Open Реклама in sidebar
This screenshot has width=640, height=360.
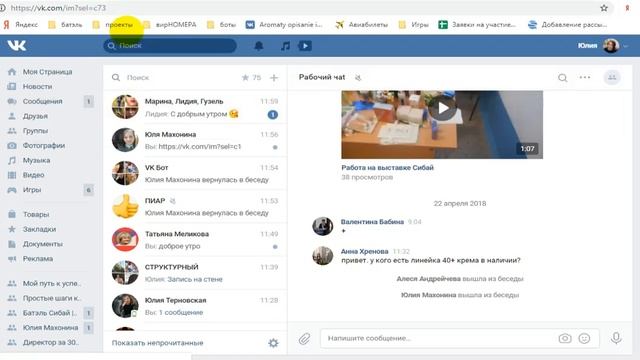click(x=38, y=258)
